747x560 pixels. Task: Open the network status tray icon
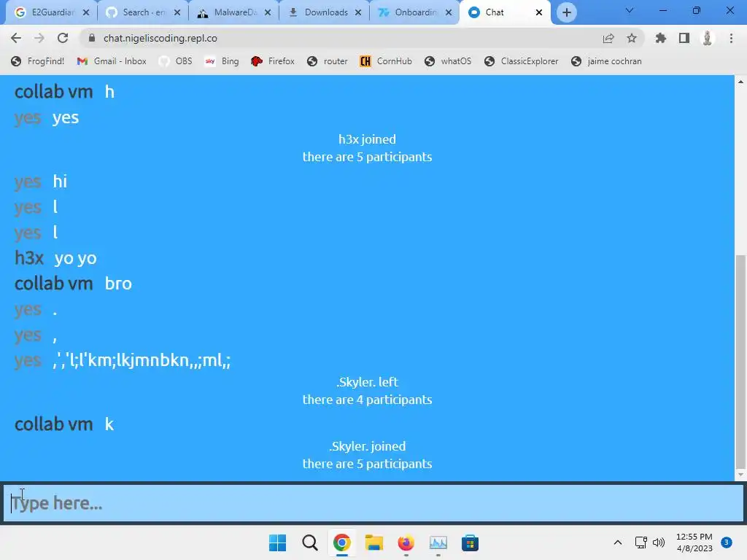click(x=640, y=542)
